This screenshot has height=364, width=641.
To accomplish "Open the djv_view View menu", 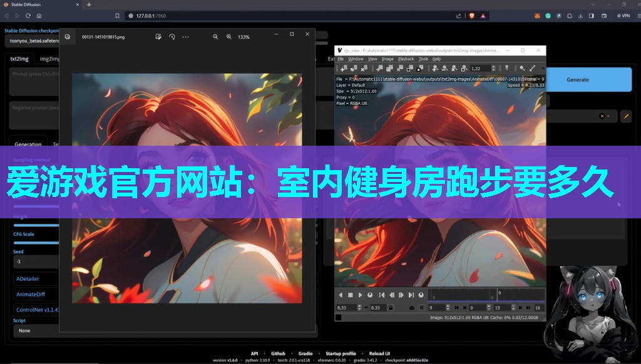I will [372, 59].
